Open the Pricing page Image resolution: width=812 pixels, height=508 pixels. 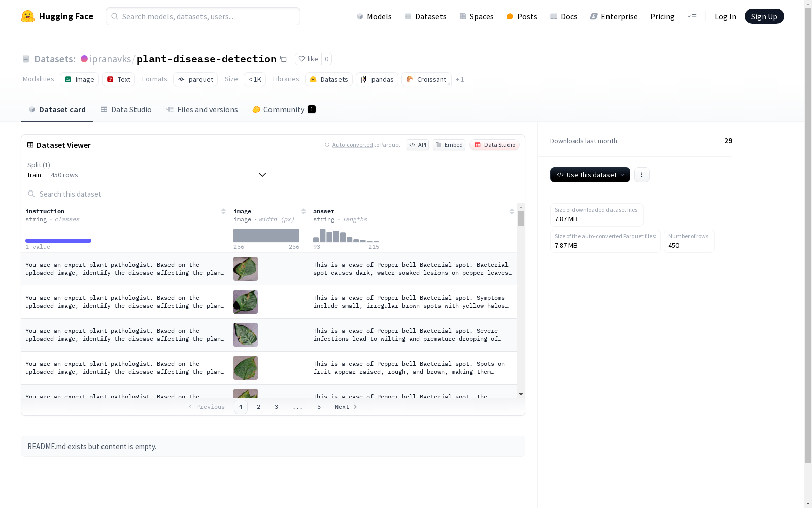pos(662,16)
